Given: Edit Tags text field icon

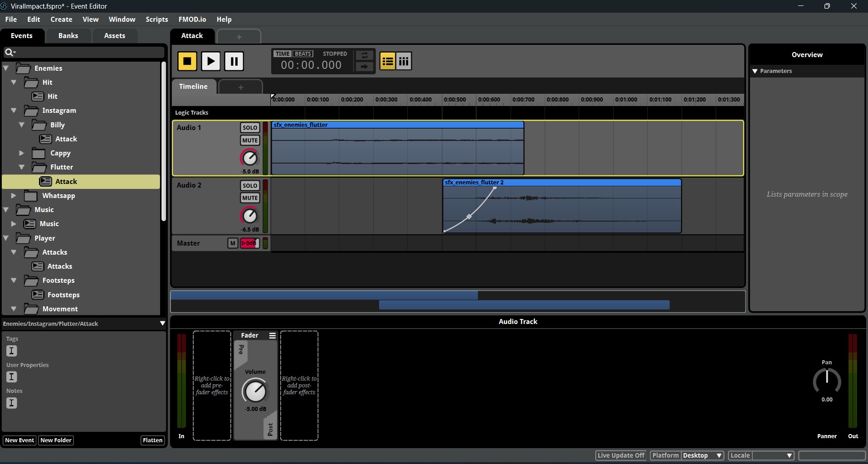Looking at the screenshot, I should [x=12, y=351].
